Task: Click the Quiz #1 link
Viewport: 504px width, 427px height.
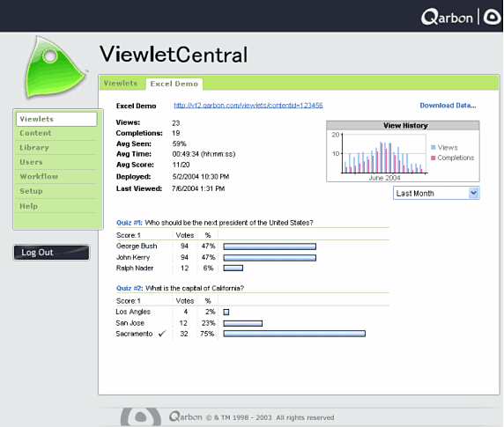Action: tap(130, 223)
